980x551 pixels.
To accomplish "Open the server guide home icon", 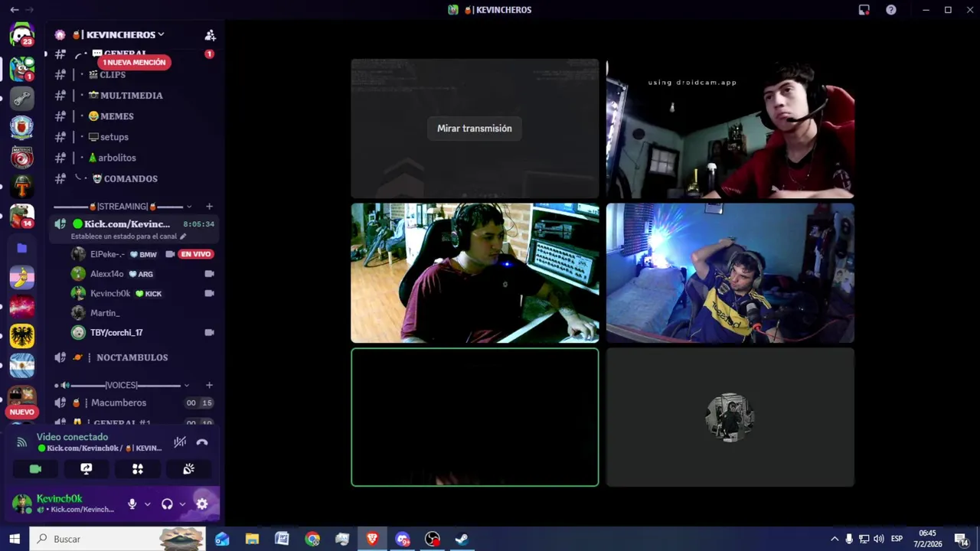I will [60, 35].
